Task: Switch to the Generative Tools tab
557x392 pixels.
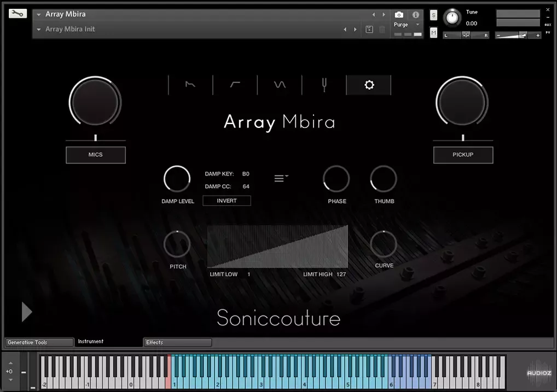Action: point(39,342)
